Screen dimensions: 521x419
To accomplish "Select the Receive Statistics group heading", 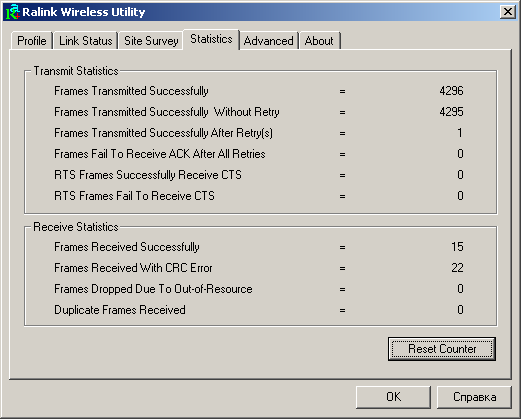I will 76,227.
